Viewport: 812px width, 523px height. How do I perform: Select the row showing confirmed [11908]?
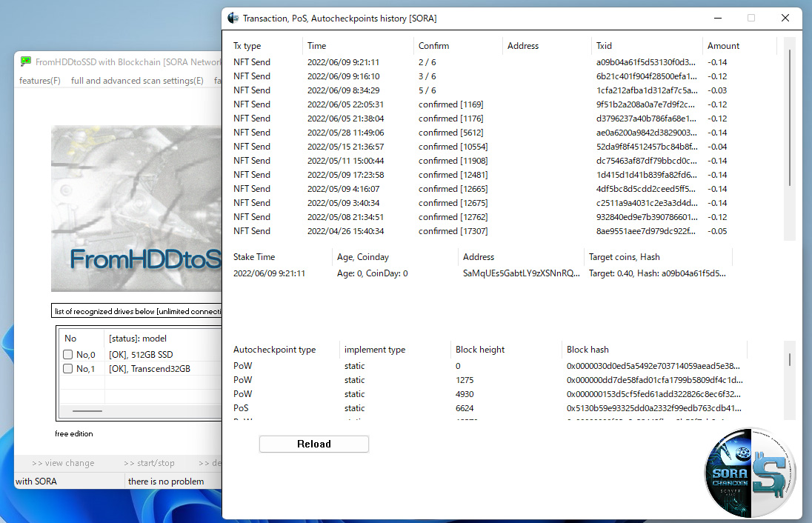pos(503,161)
